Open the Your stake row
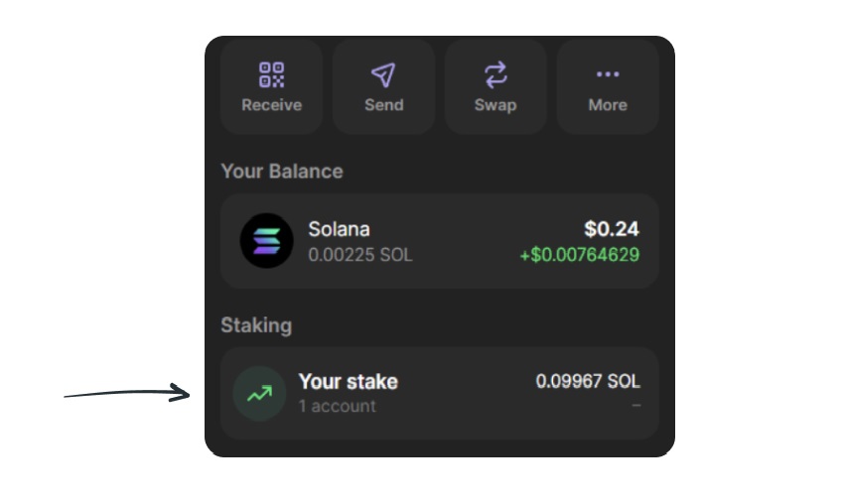Viewport: 846px width, 504px height. click(x=439, y=394)
